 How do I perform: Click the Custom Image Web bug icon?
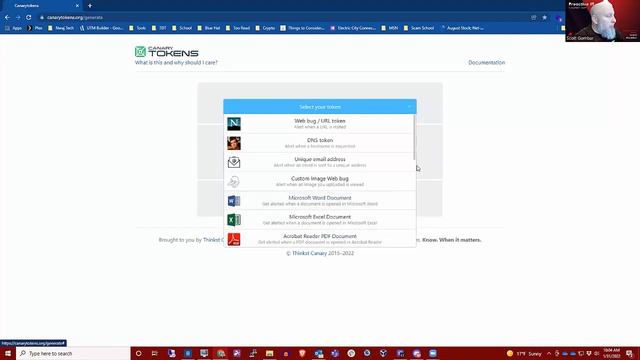234,181
